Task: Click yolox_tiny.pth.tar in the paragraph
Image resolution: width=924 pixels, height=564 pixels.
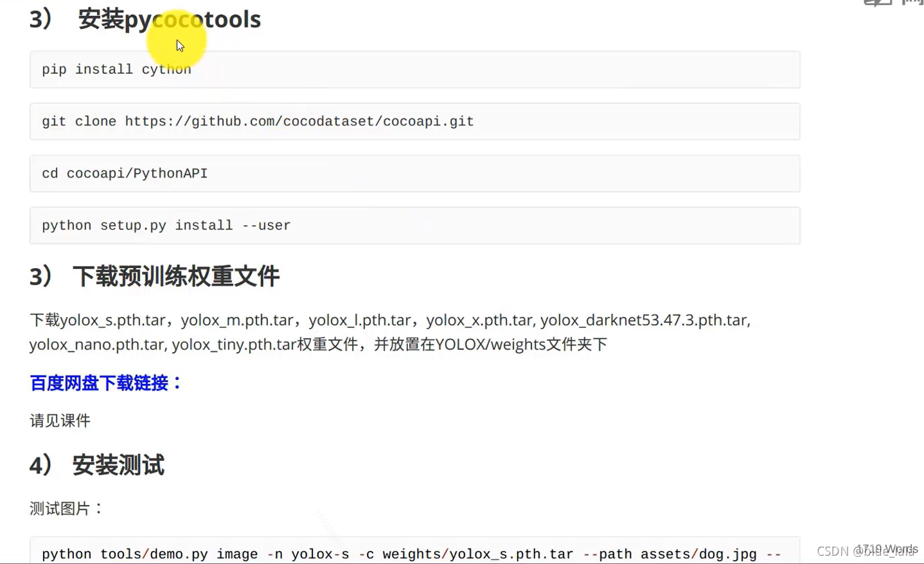Action: pos(234,345)
